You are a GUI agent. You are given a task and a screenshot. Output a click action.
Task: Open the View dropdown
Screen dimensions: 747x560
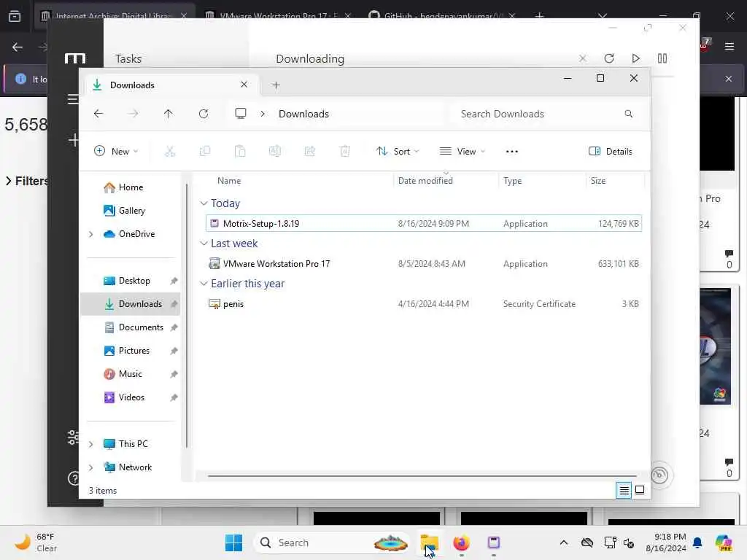coord(462,152)
